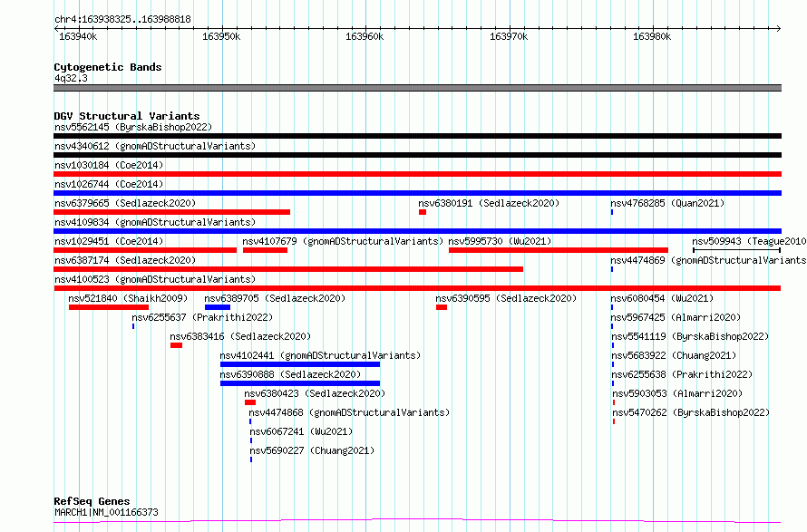Select the nsv4100523 gnomAD red bar
This screenshot has width=807, height=532.
pos(417,288)
